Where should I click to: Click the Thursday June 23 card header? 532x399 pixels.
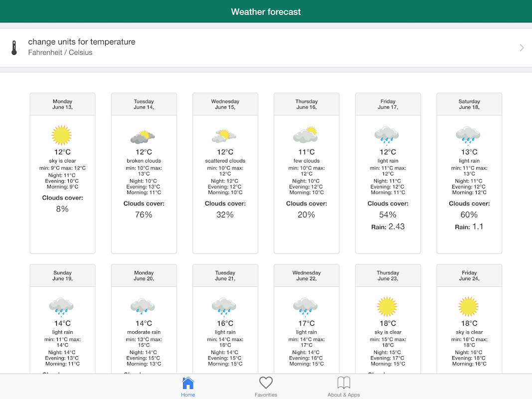(x=388, y=275)
